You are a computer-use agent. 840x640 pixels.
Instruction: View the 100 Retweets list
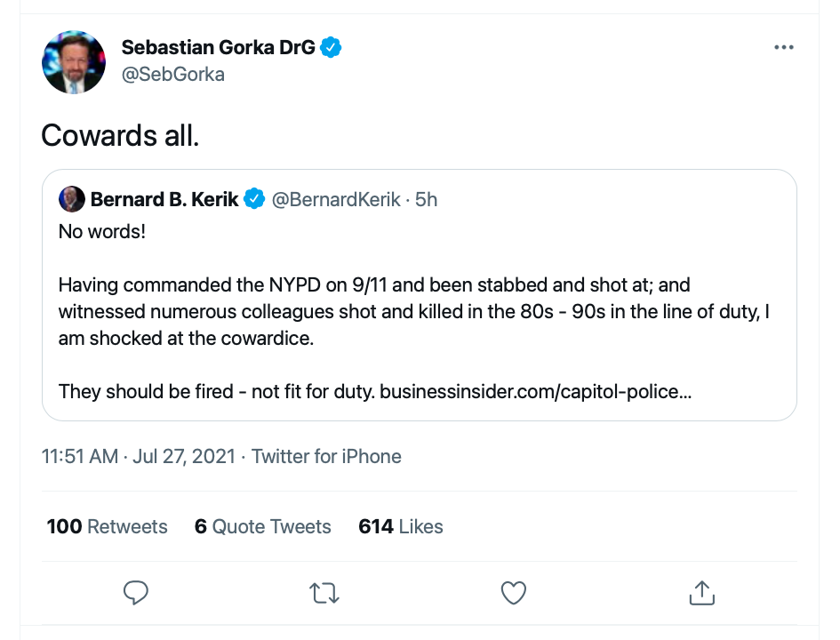[106, 526]
